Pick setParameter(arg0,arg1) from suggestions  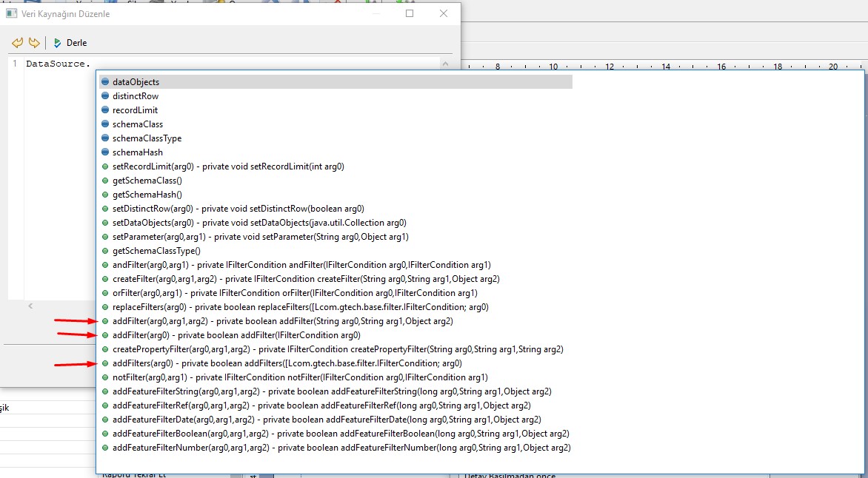[x=260, y=237]
